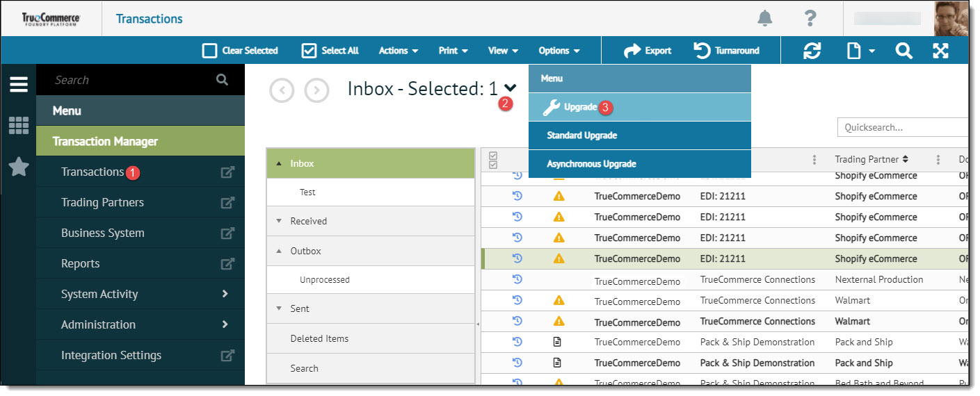Click column options dots beside Trading Partner
This screenshot has height=396, width=980.
(938, 160)
